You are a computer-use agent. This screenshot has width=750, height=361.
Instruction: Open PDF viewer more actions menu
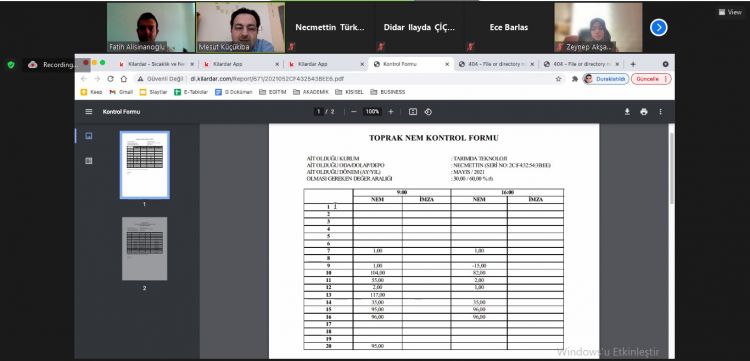pos(661,112)
